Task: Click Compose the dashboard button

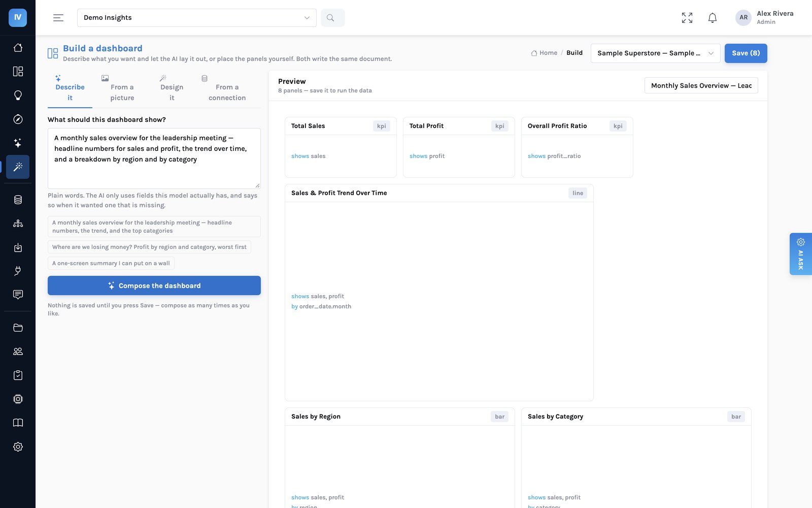Action: coord(154,285)
